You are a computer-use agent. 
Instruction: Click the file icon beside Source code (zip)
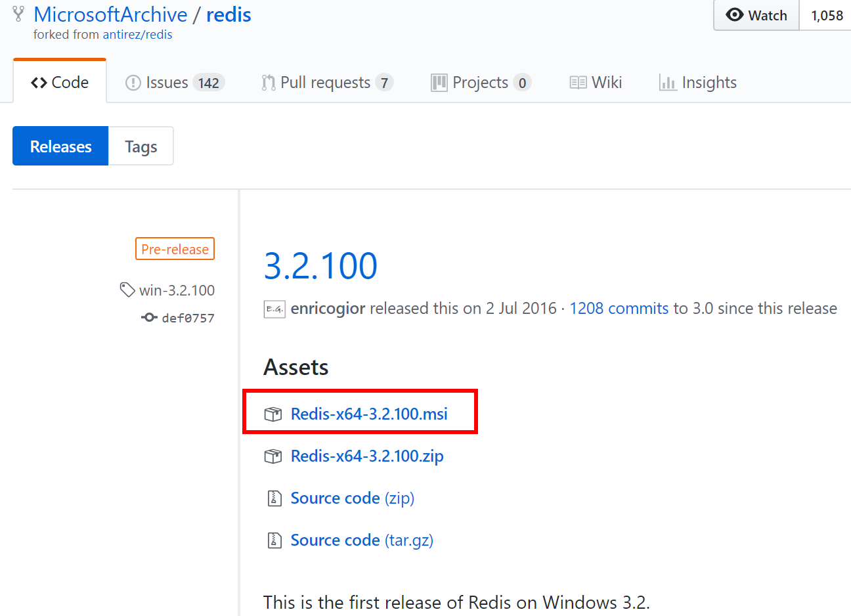pos(274,498)
